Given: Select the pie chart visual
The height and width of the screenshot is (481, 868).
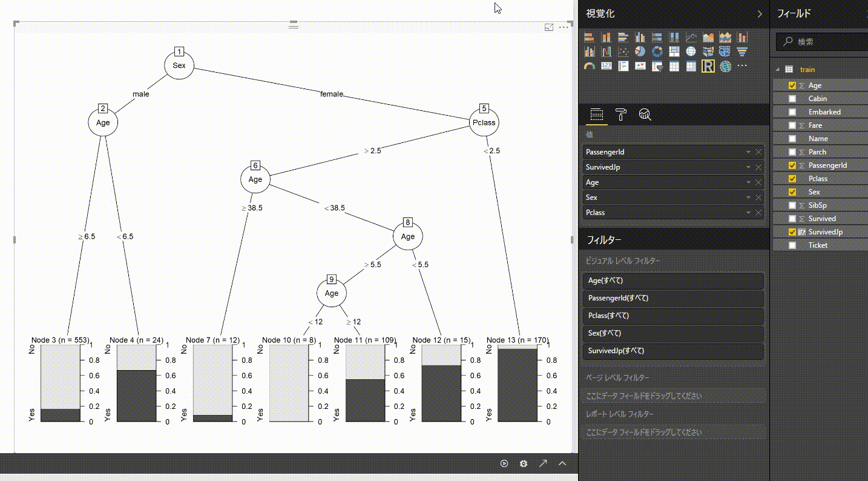Looking at the screenshot, I should (x=640, y=51).
